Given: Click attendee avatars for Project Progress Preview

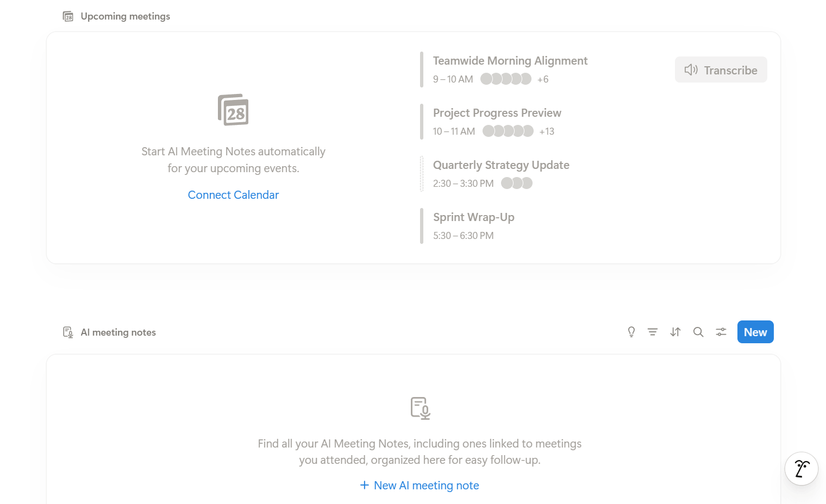Looking at the screenshot, I should (508, 131).
